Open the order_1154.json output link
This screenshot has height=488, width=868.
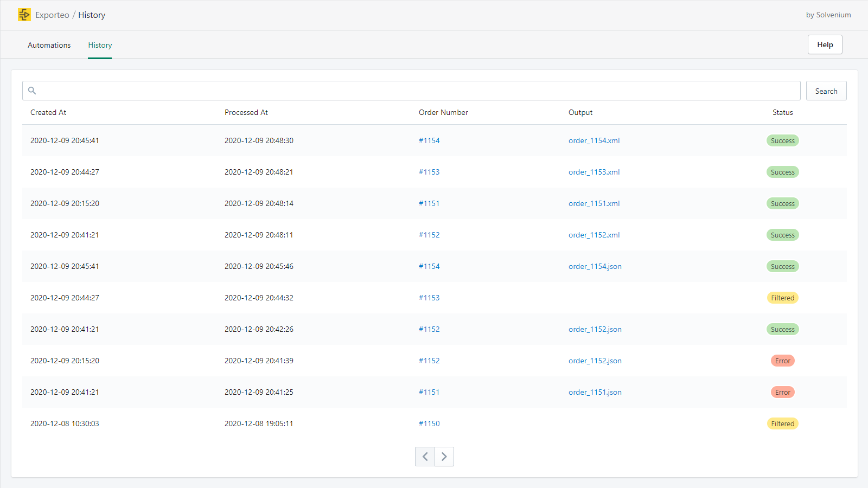pos(595,266)
